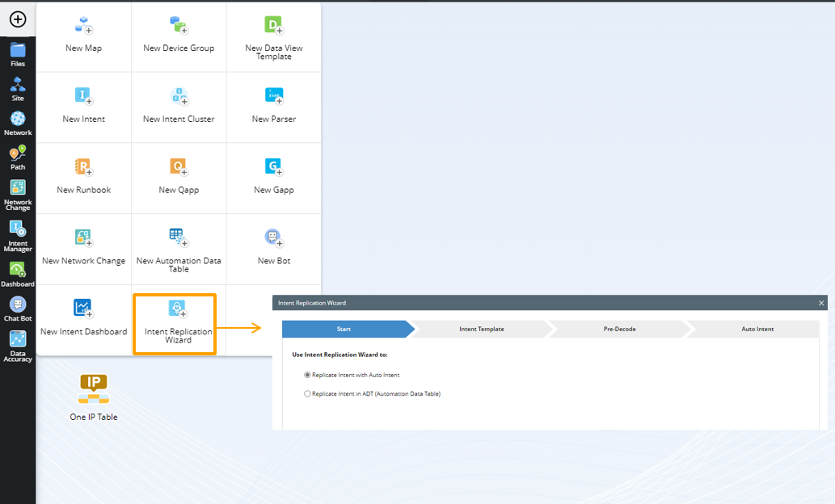Launch the Intent Replication Wizard
This screenshot has width=835, height=504.
click(175, 324)
